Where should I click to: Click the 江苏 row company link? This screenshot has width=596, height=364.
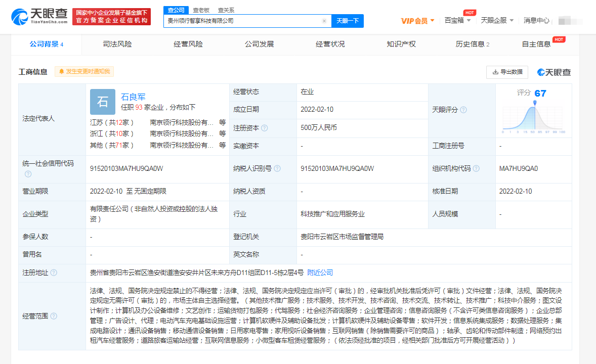[x=182, y=122]
